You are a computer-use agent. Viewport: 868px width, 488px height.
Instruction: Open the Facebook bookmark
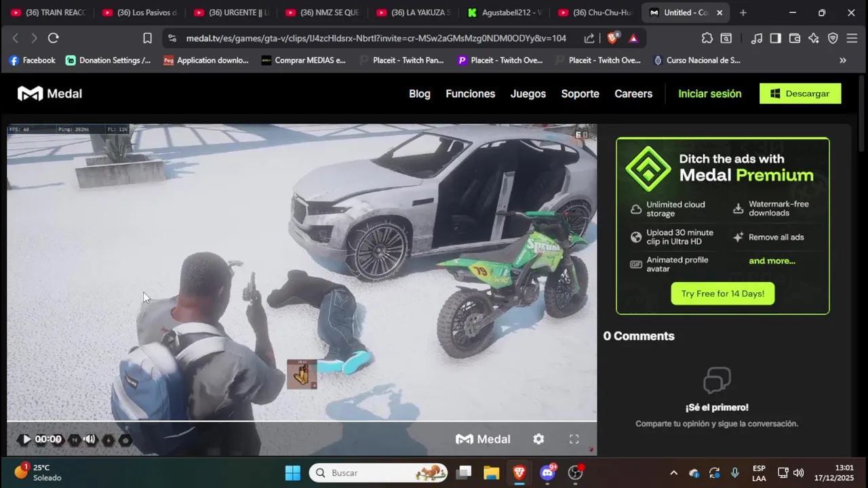pos(32,60)
